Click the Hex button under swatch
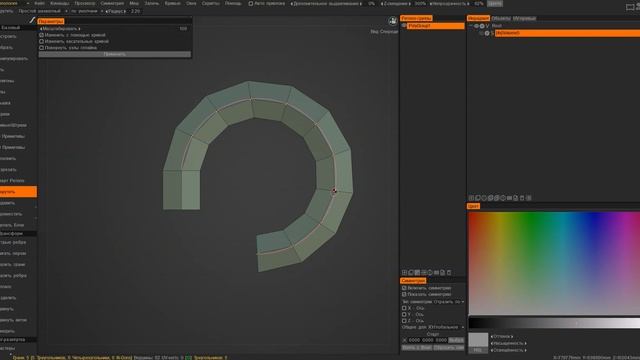640x360 pixels. pos(478,350)
